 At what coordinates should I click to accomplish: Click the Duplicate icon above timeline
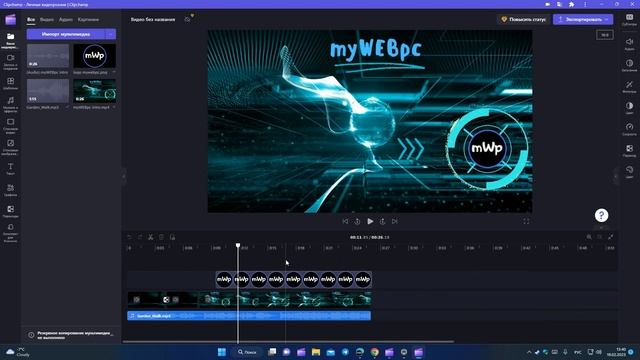[172, 237]
